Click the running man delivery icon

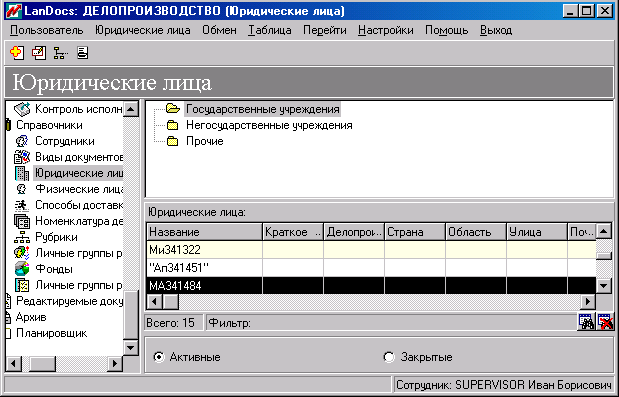click(22, 205)
